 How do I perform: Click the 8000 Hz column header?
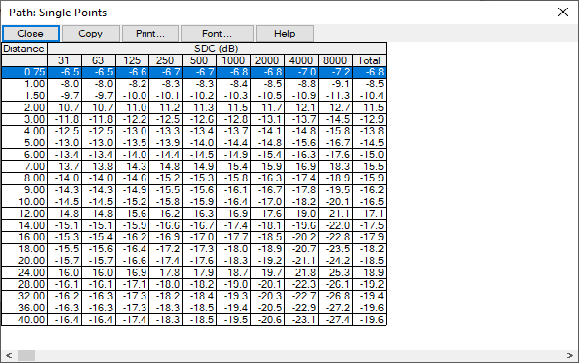tap(335, 61)
